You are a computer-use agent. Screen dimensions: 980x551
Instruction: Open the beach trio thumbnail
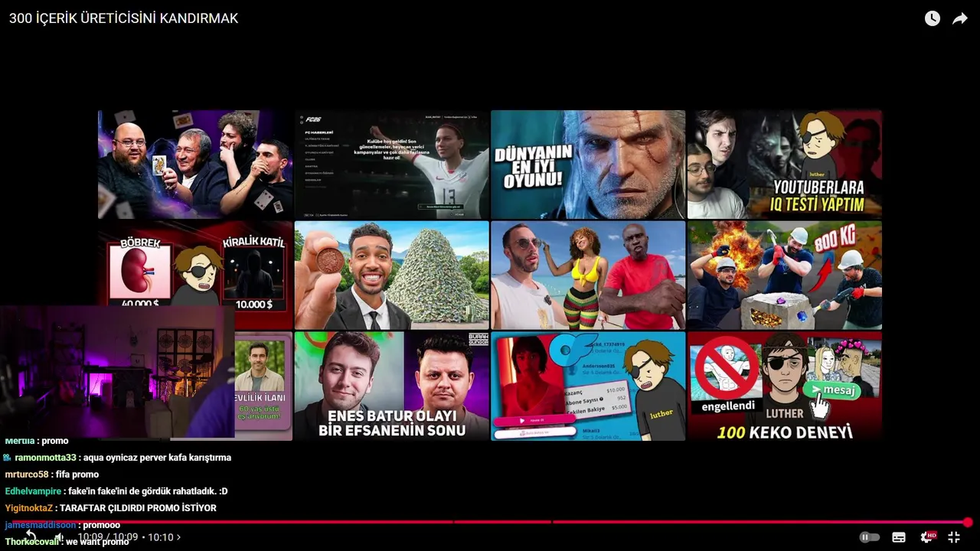click(588, 275)
